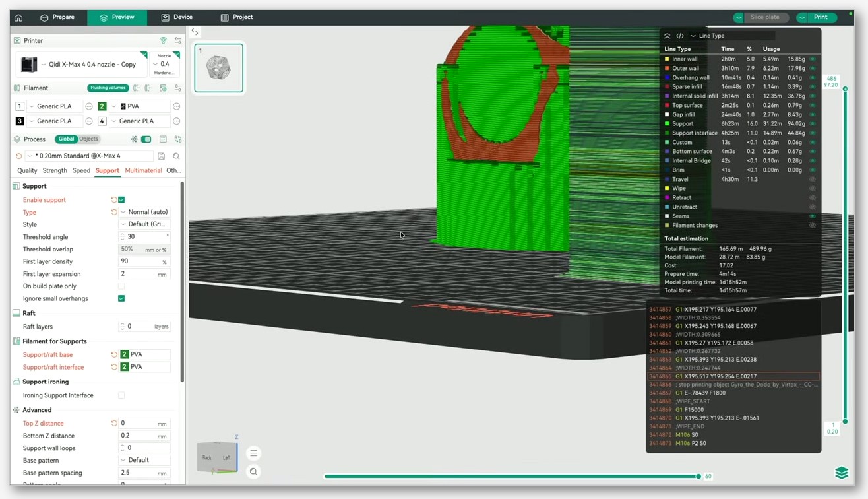Reset the Top Z distance value
The width and height of the screenshot is (868, 499).
pos(114,423)
